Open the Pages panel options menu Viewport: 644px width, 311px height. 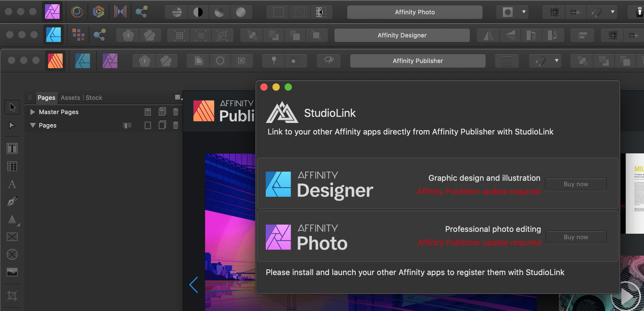pos(178,97)
